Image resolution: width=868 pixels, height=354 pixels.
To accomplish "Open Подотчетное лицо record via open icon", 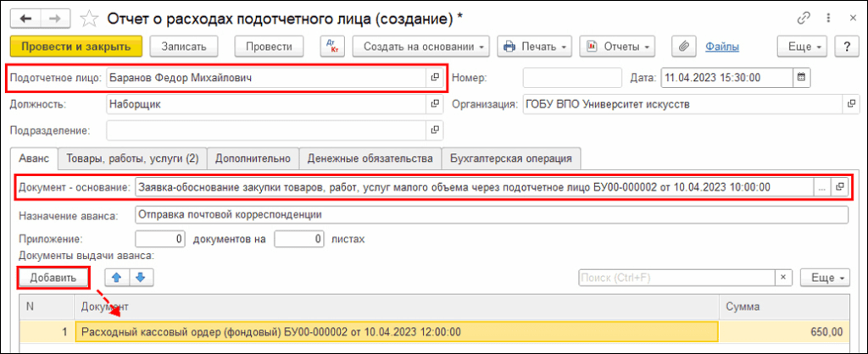I will [x=435, y=78].
